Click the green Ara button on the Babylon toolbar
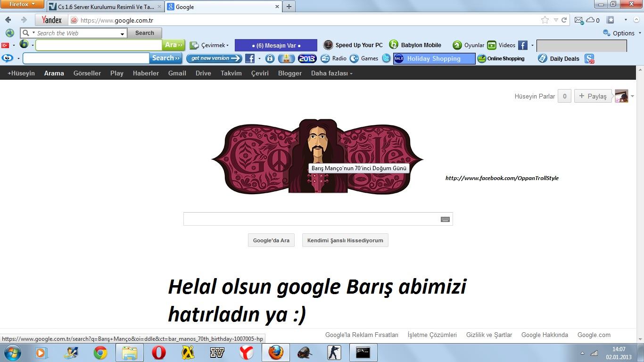The height and width of the screenshot is (362, 644). point(173,45)
